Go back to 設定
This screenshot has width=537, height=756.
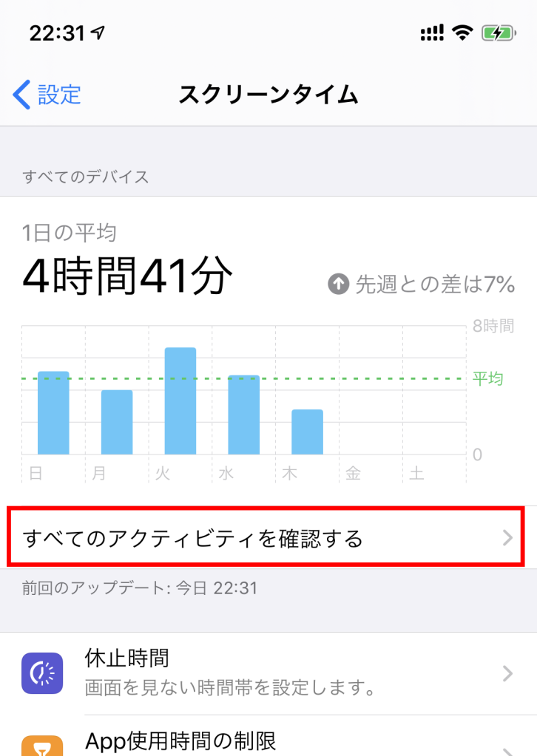pos(47,95)
